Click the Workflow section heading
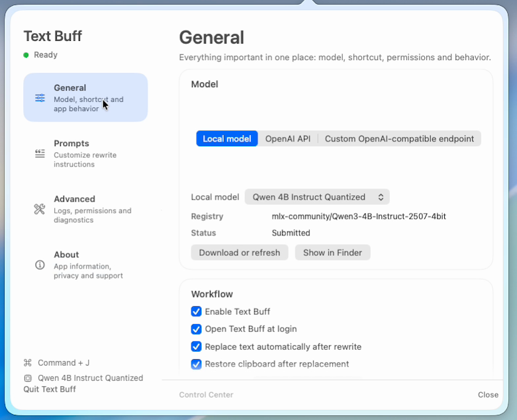Viewport: 517px width, 420px height. point(212,294)
